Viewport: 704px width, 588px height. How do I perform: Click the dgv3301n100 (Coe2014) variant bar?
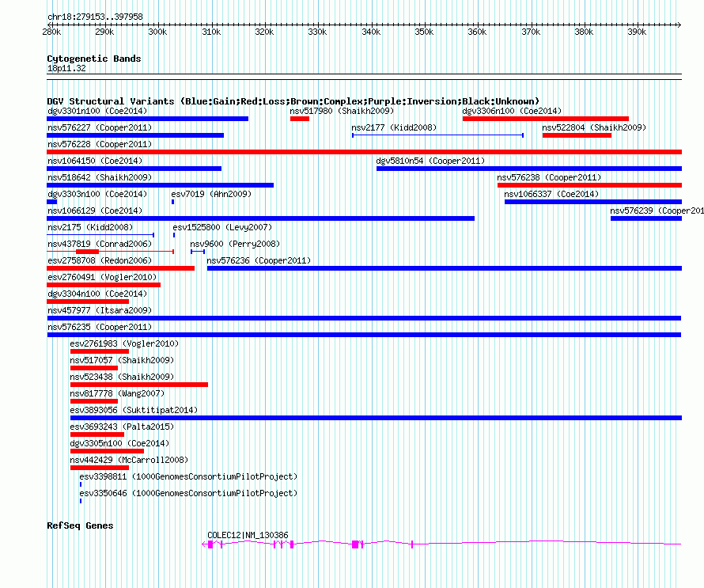tap(147, 119)
